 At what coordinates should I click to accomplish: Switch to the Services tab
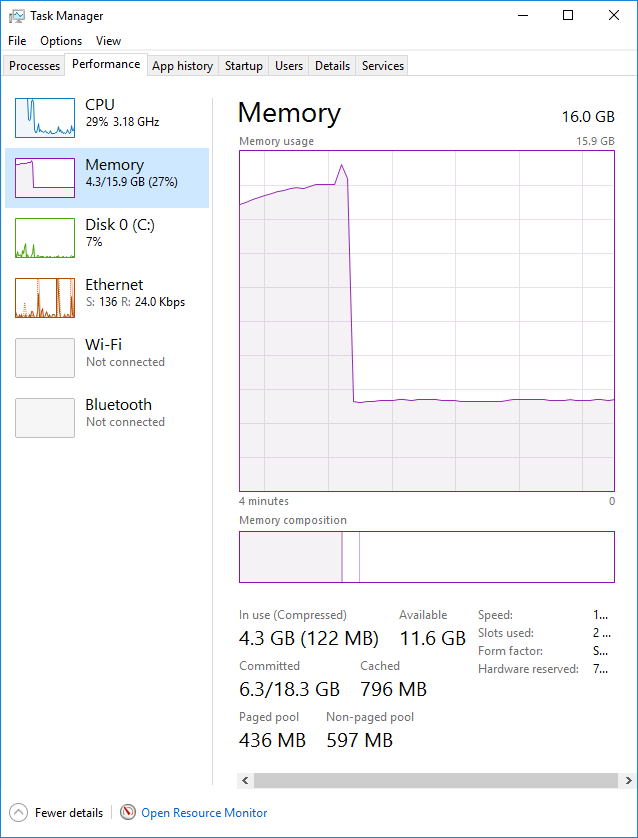tap(383, 66)
